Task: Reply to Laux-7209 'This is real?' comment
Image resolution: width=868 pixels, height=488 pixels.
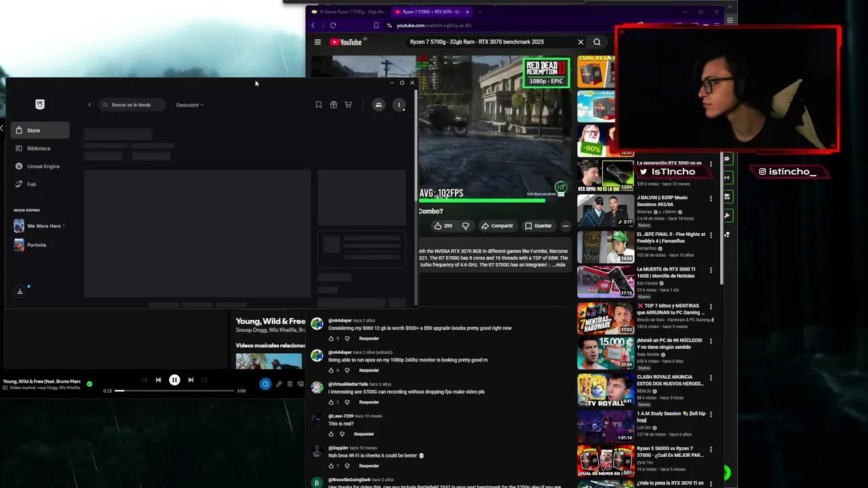Action: [363, 434]
